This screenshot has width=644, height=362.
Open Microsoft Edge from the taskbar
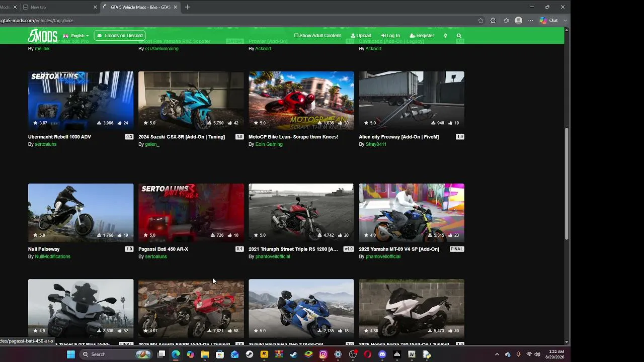pos(176,354)
